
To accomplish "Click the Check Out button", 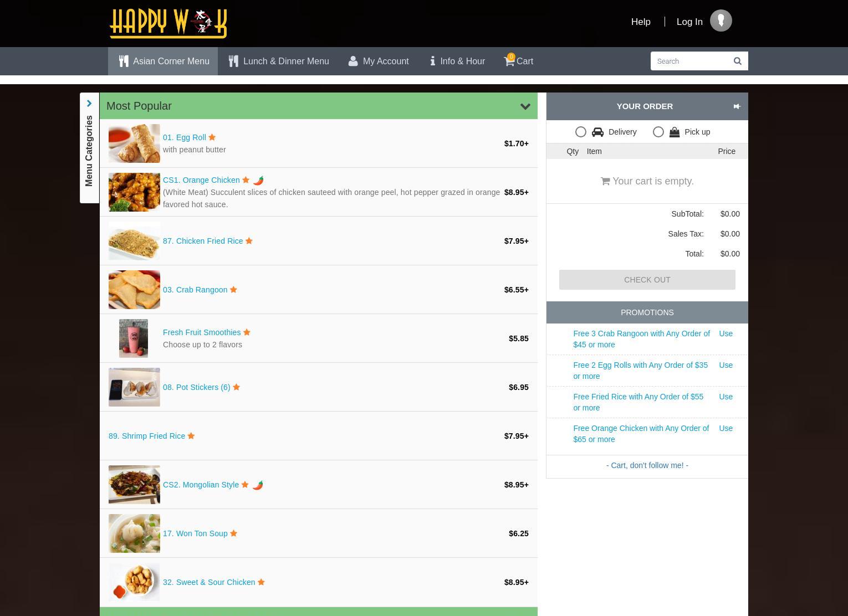I will [x=647, y=280].
